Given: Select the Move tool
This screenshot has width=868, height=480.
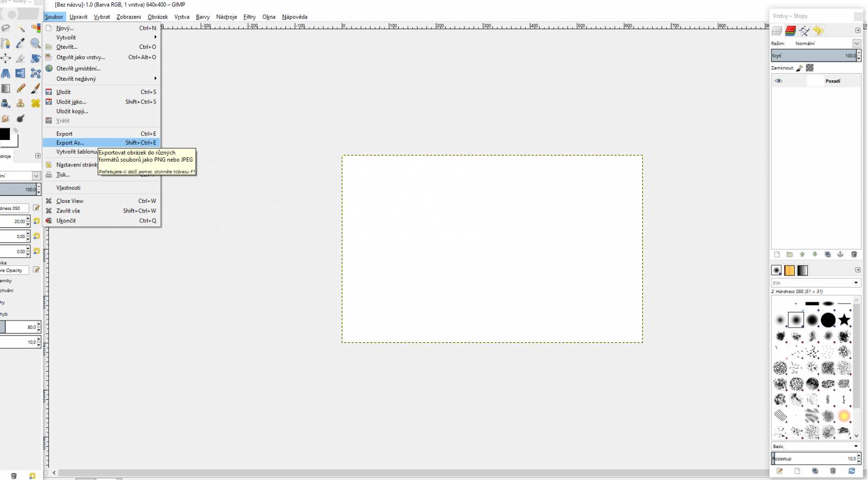Looking at the screenshot, I should coord(5,58).
